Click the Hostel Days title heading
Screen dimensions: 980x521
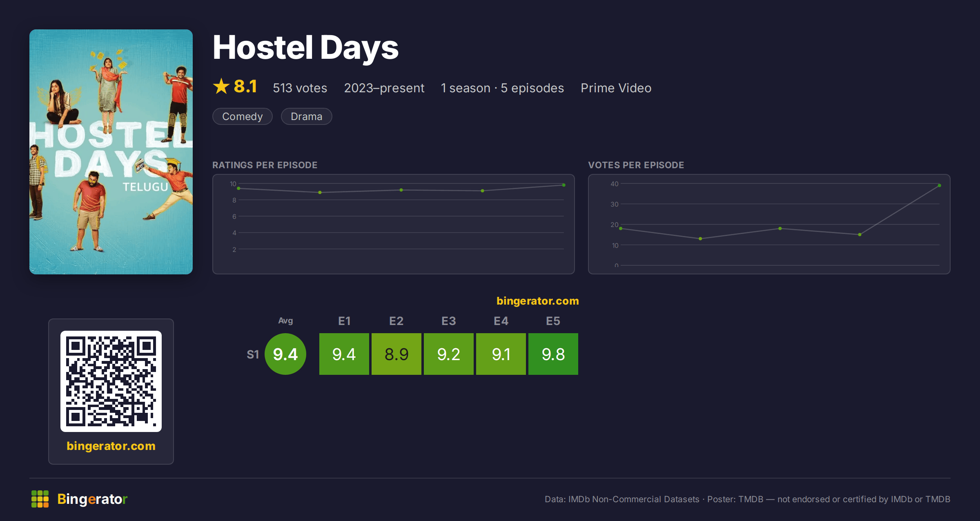coord(305,47)
